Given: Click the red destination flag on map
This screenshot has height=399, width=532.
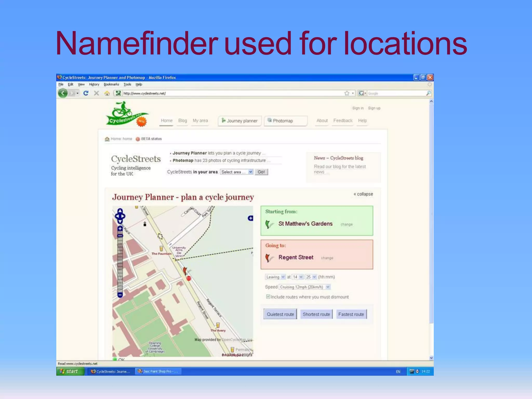Looking at the screenshot, I should [185, 271].
